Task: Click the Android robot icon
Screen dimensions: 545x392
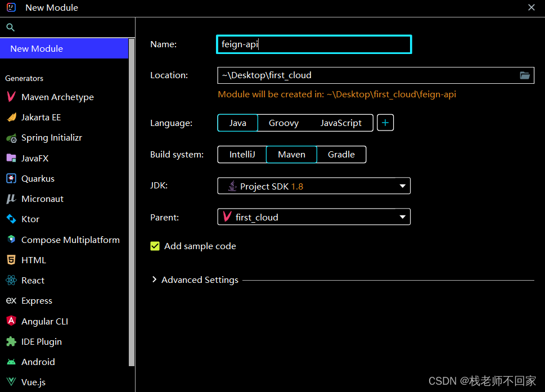Action: (x=11, y=362)
